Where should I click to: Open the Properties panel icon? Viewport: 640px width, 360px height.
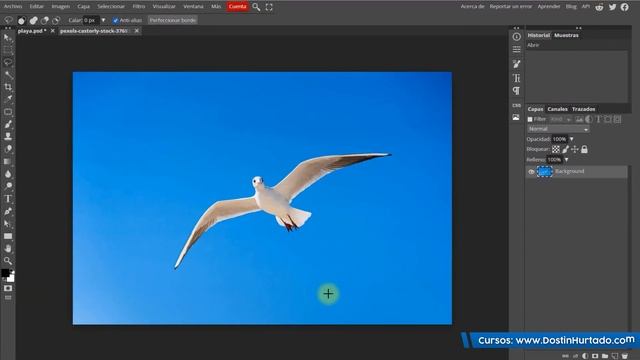coord(516,49)
